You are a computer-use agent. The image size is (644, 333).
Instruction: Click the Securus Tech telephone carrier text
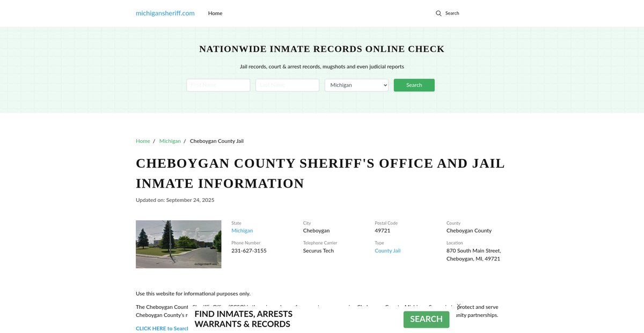318,251
